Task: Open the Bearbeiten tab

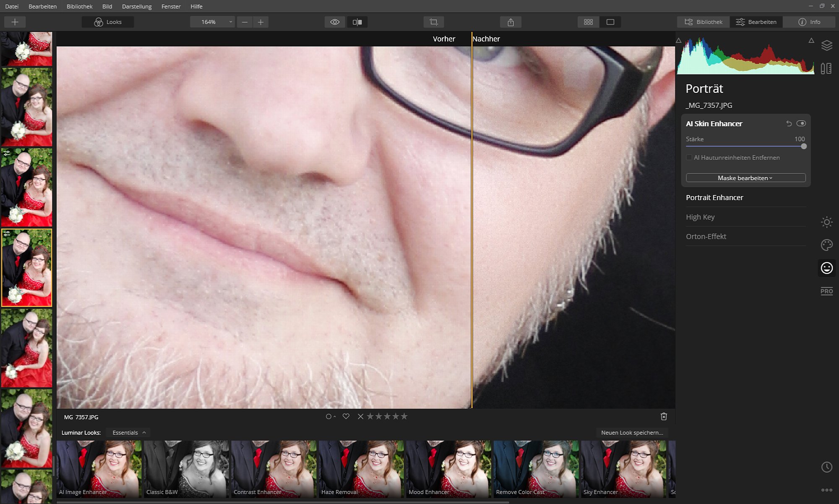Action: click(x=756, y=22)
